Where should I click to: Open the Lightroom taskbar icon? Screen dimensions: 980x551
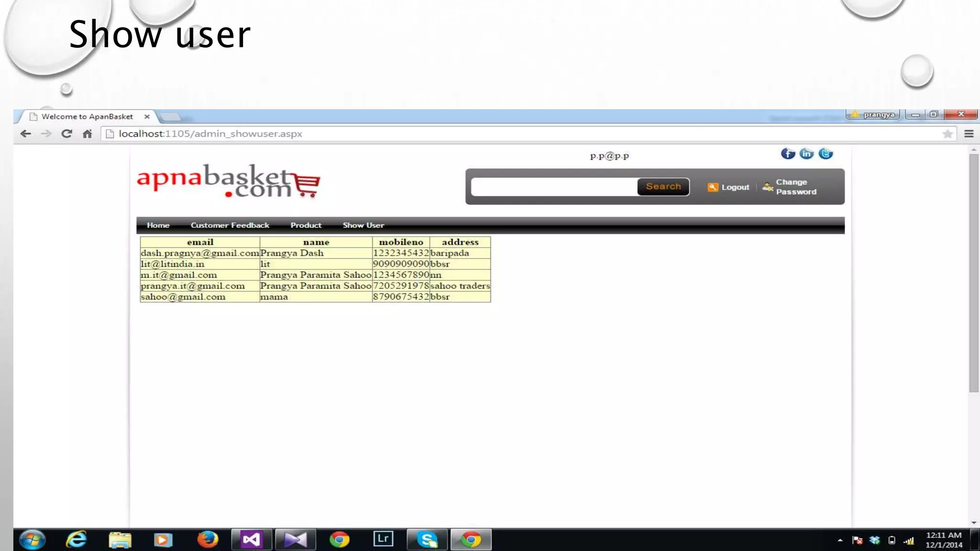(x=383, y=539)
